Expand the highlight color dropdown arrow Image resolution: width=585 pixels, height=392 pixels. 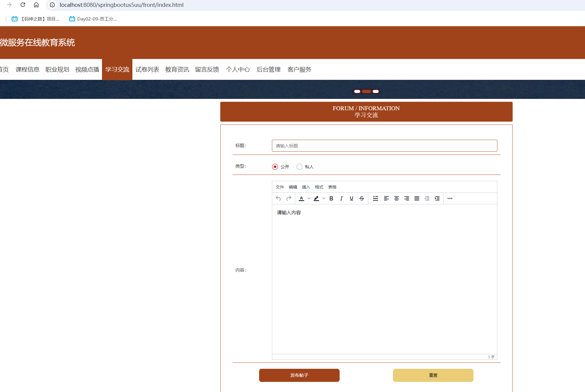pyautogui.click(x=324, y=198)
